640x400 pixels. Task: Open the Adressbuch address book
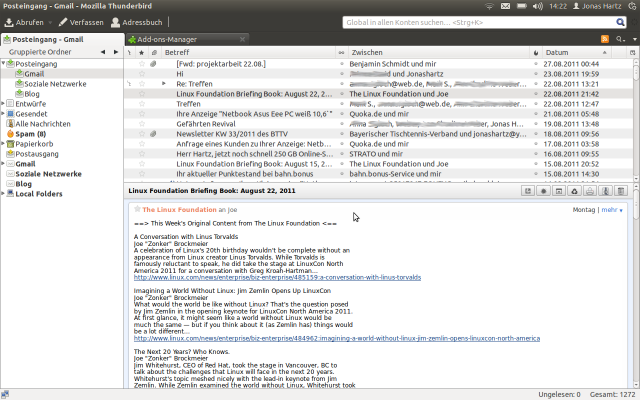(137, 22)
